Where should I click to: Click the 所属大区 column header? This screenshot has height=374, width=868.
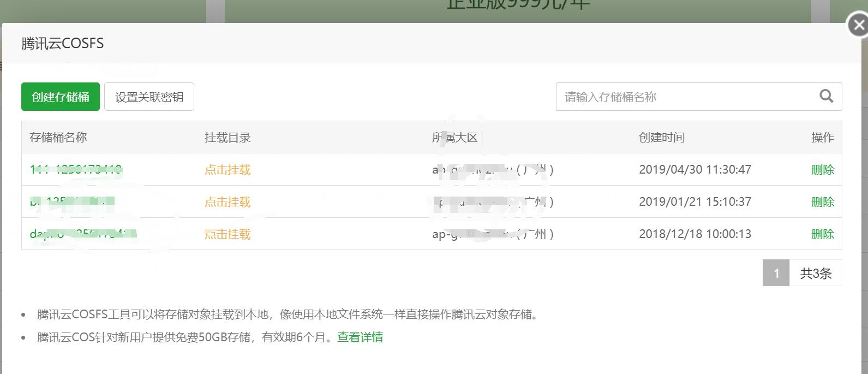click(x=455, y=138)
